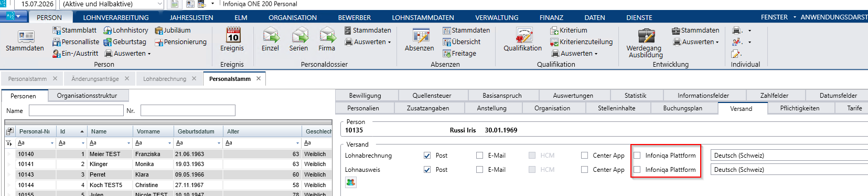Enable Infoniqa Plattform for Lohnausweis

[x=637, y=170]
